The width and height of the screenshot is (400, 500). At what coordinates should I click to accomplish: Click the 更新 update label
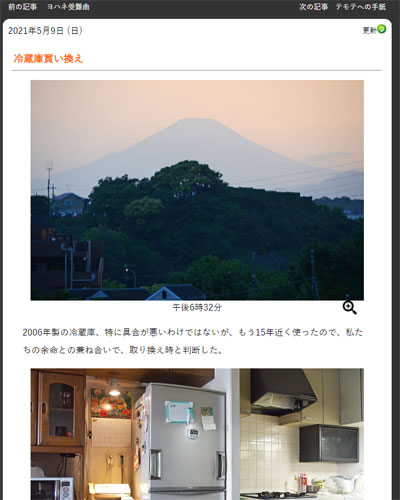(x=369, y=31)
